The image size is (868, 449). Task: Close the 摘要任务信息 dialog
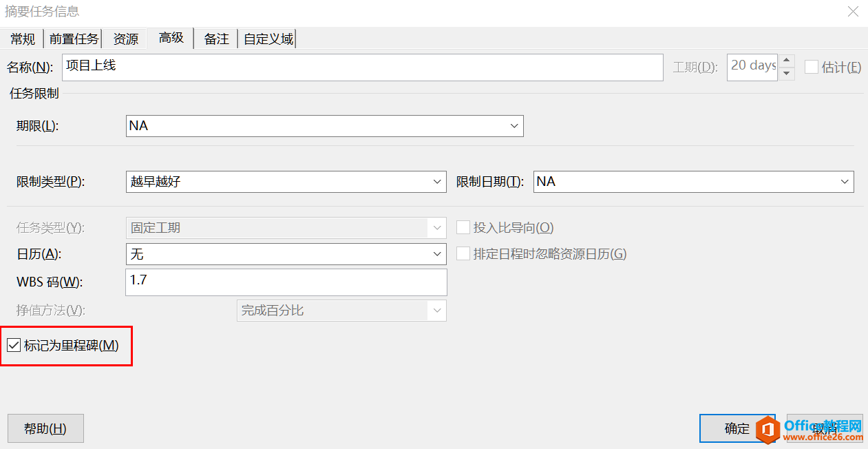(x=853, y=12)
